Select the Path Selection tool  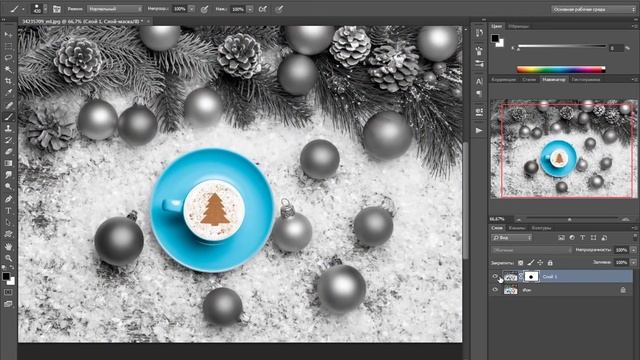tap(8, 223)
